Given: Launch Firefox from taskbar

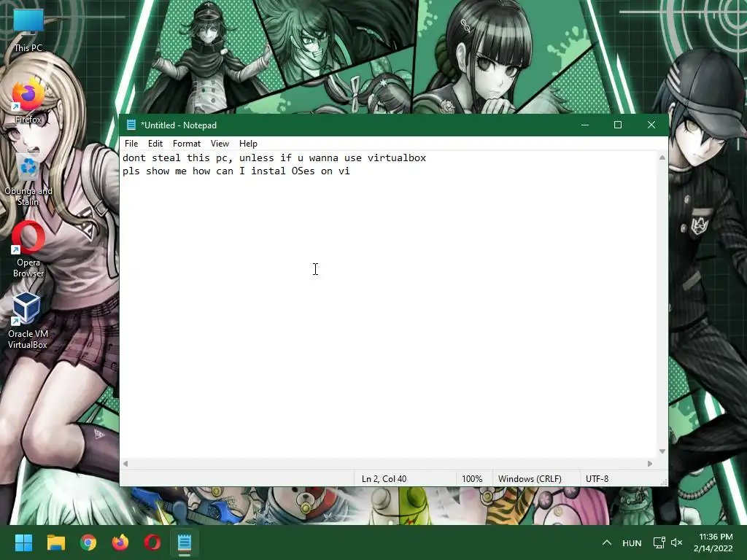Looking at the screenshot, I should [x=120, y=542].
